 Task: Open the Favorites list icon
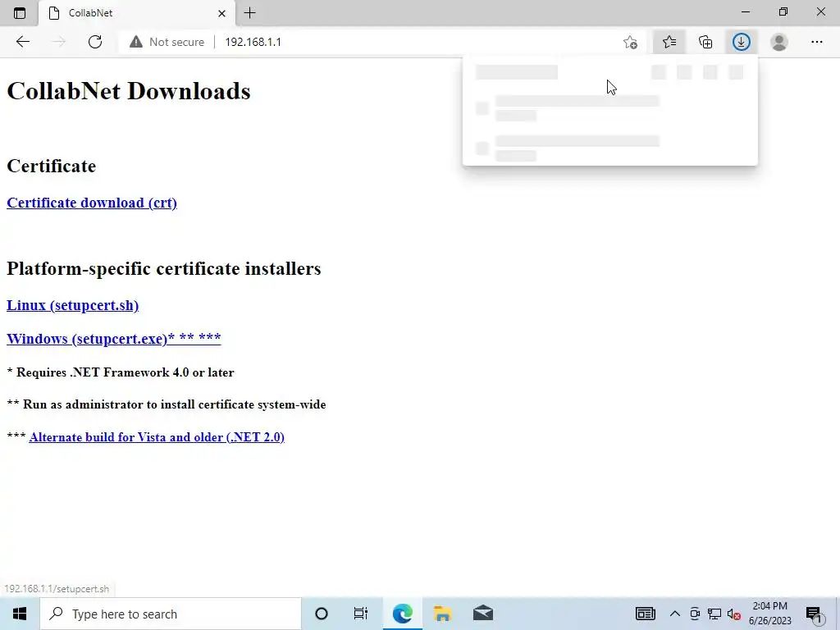(669, 42)
